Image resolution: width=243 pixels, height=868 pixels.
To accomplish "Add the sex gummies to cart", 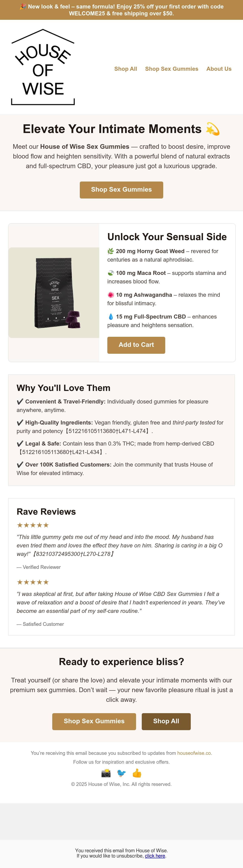I will click(136, 345).
